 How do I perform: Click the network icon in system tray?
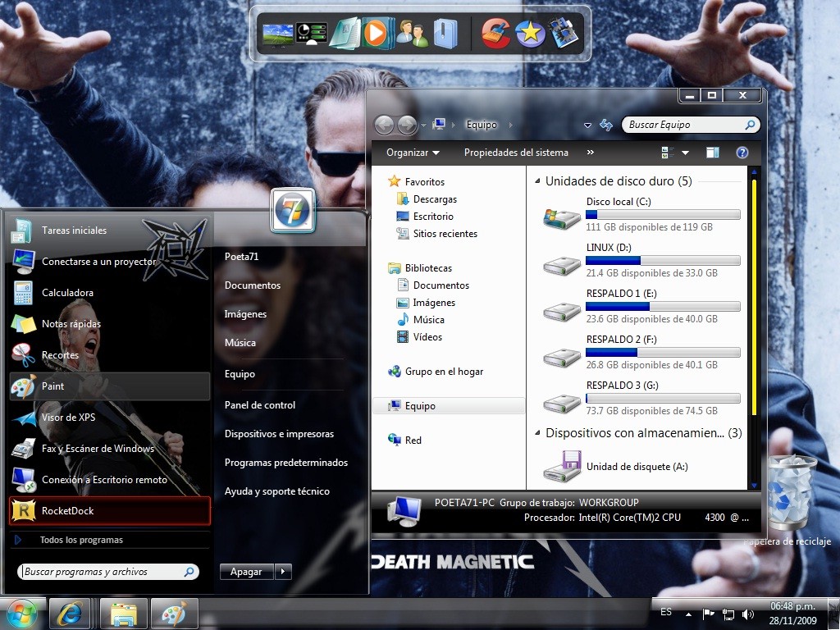728,614
